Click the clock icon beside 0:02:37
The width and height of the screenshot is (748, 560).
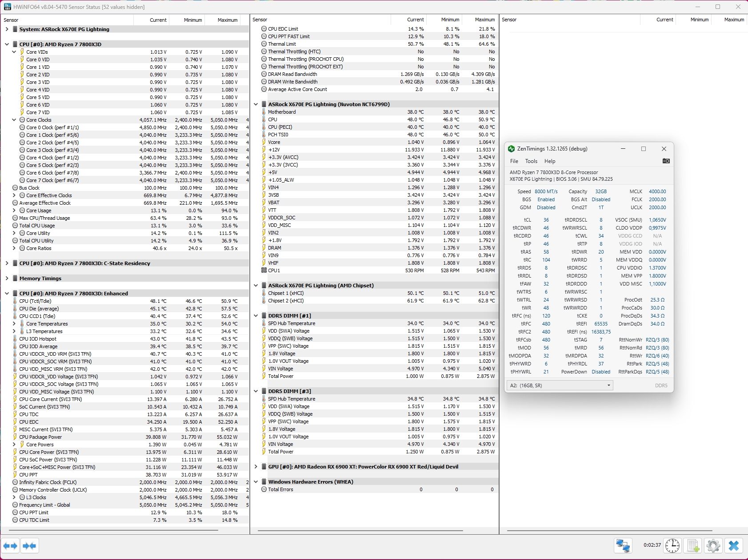(672, 545)
